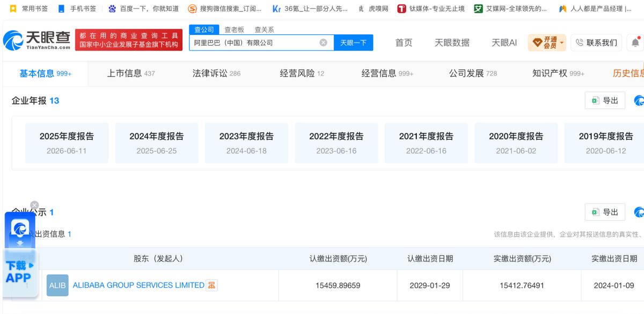Export 企业公示 with the 导出 button

tap(605, 212)
